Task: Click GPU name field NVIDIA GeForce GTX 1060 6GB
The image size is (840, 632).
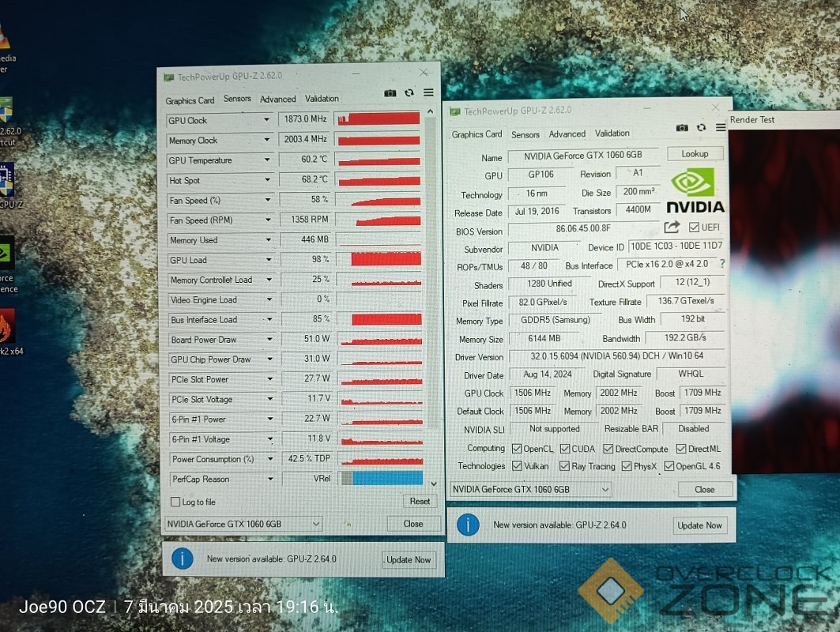Action: coord(583,156)
